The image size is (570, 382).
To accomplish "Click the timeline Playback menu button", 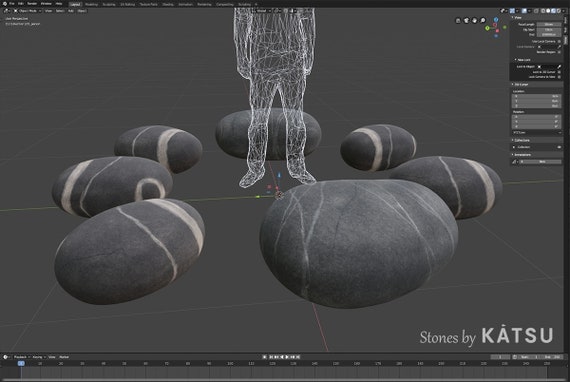I will [x=21, y=357].
